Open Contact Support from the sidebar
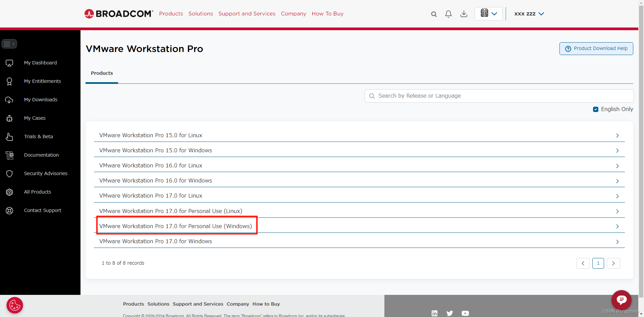644x317 pixels. point(43,210)
